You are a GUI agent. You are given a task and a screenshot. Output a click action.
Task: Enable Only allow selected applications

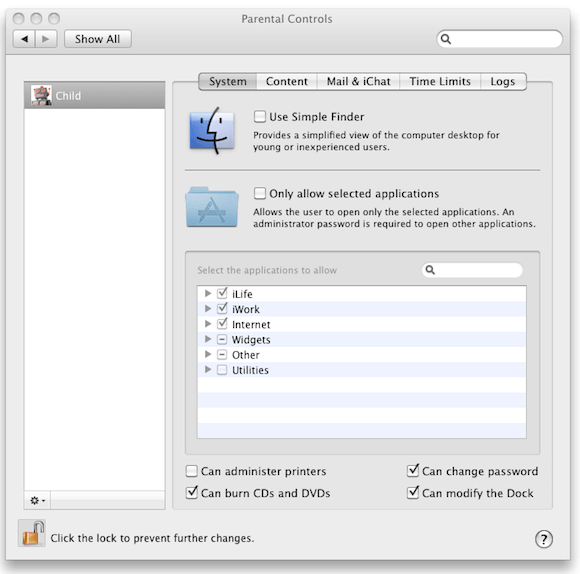[x=260, y=193]
